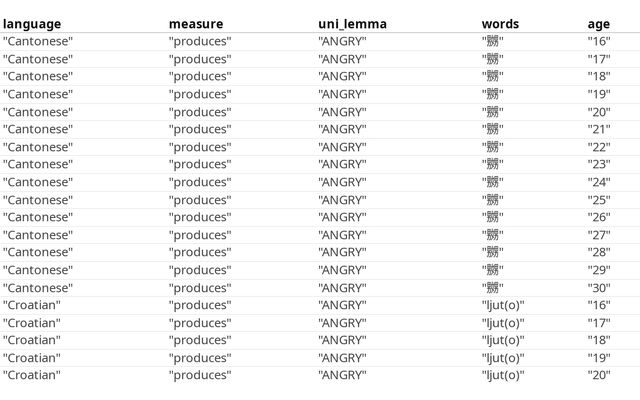Select age "25" cell in the table
Image resolution: width=640 pixels, height=400 pixels.
pyautogui.click(x=599, y=200)
